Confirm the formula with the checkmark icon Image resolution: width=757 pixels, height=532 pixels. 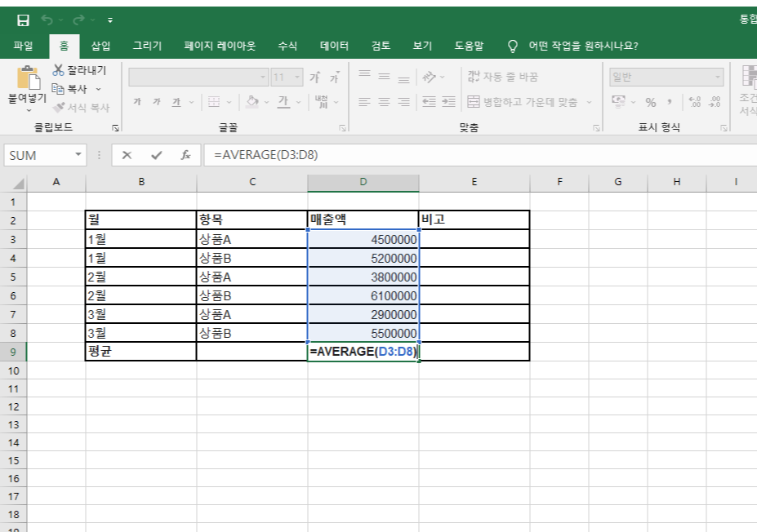[x=155, y=155]
